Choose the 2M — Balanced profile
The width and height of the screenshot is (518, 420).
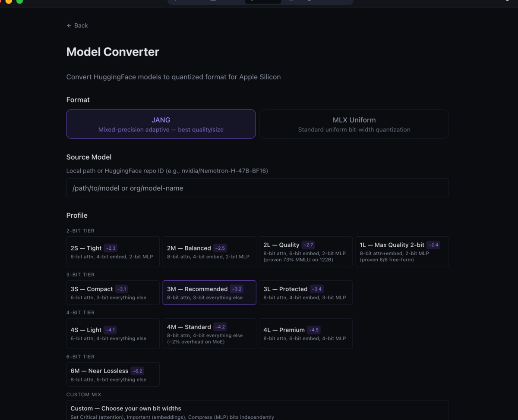pyautogui.click(x=209, y=252)
